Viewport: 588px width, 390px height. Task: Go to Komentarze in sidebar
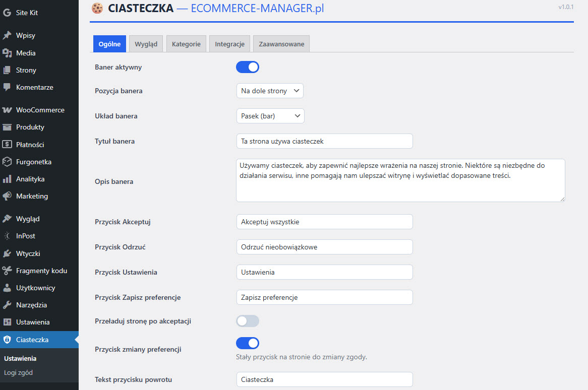pyautogui.click(x=34, y=87)
